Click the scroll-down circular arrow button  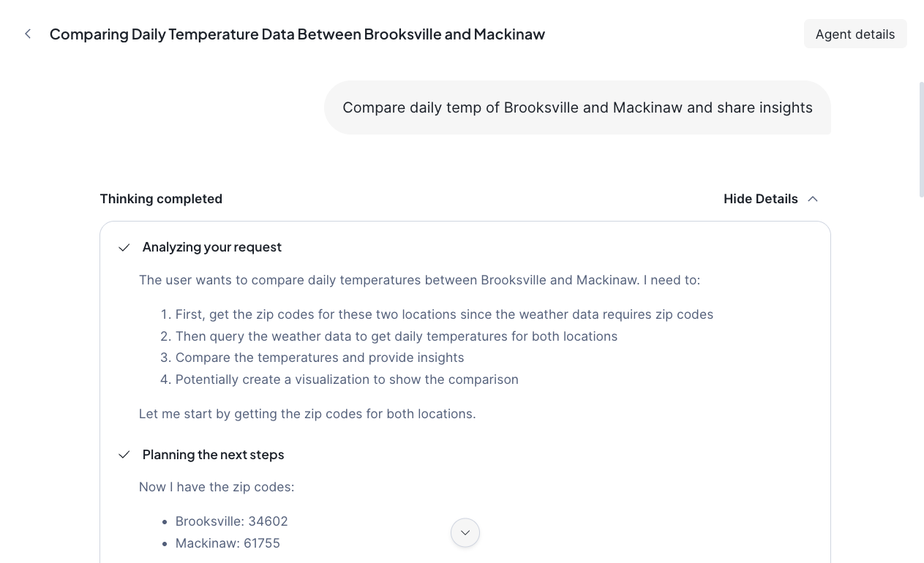click(465, 533)
